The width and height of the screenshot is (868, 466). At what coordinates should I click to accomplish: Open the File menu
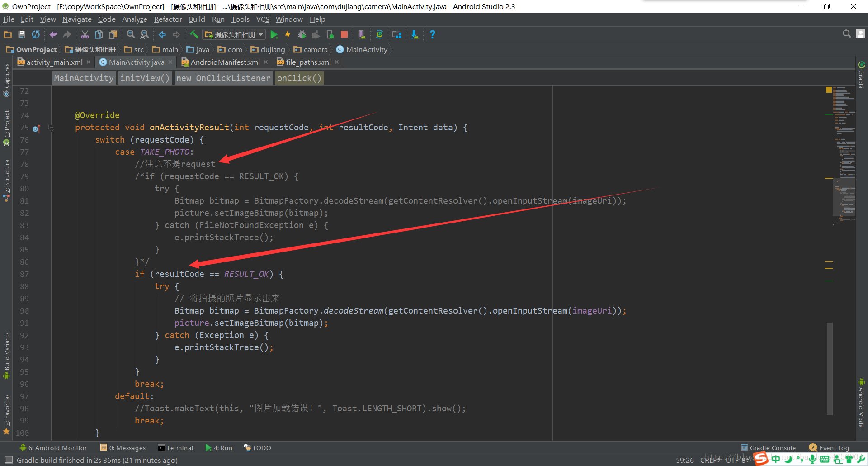click(x=9, y=19)
